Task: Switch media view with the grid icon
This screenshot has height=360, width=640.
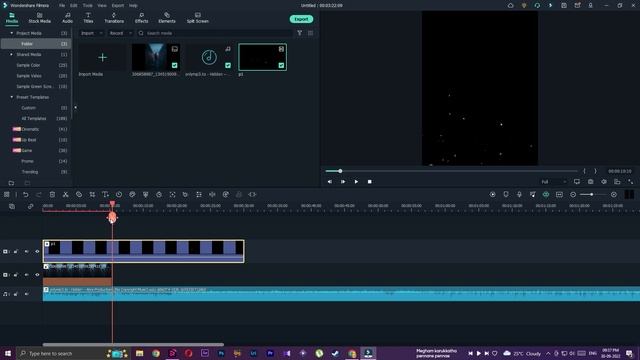Action: pyautogui.click(x=311, y=33)
